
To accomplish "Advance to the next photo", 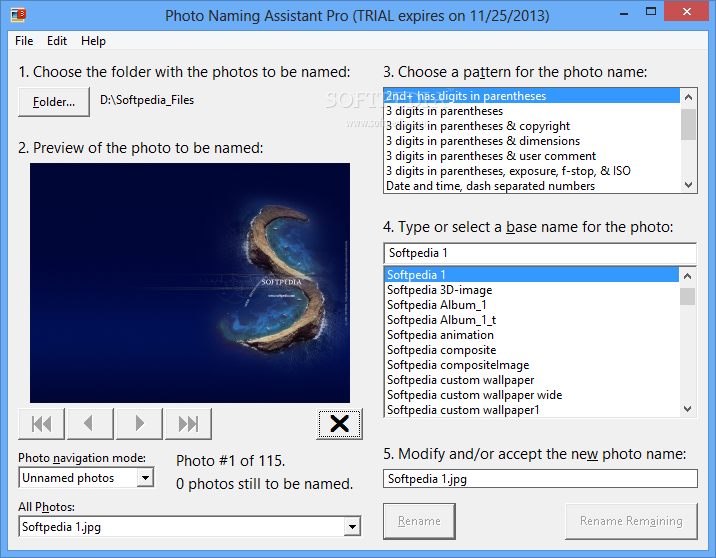I will pyautogui.click(x=139, y=424).
